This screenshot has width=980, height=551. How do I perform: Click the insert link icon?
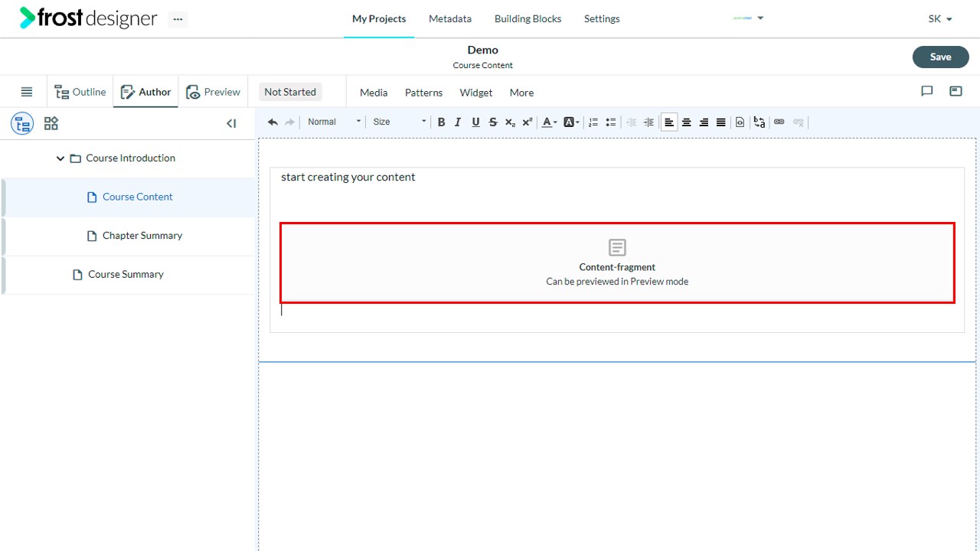779,122
